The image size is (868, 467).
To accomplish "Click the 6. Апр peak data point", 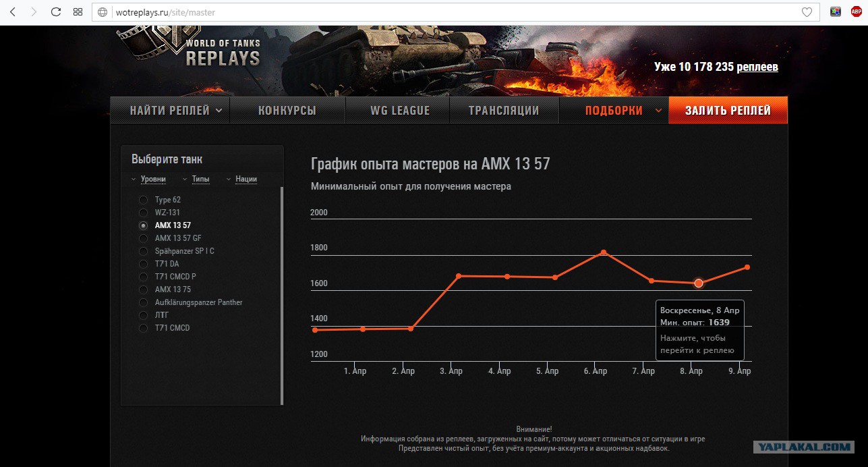I will point(604,252).
